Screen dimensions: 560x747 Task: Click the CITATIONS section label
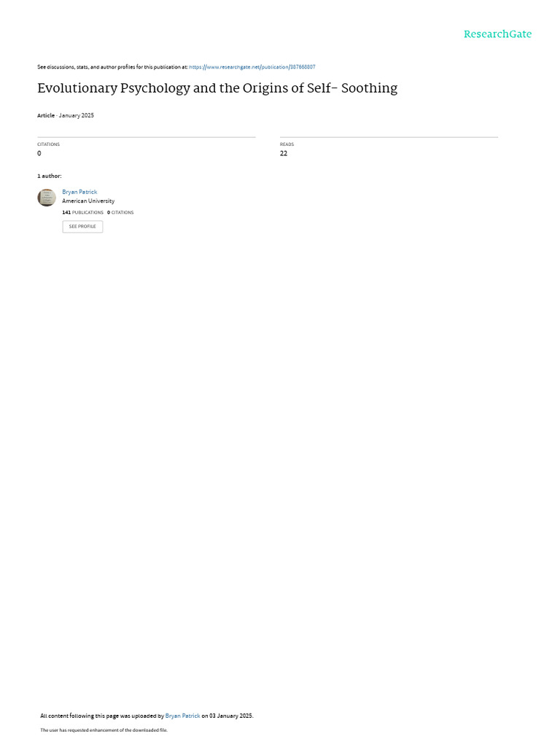(x=49, y=144)
